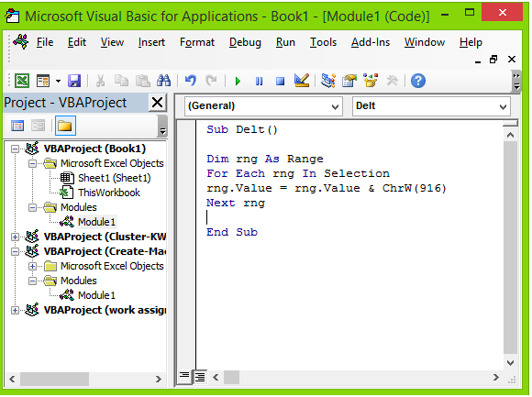Open the Edit menu

pyautogui.click(x=77, y=42)
